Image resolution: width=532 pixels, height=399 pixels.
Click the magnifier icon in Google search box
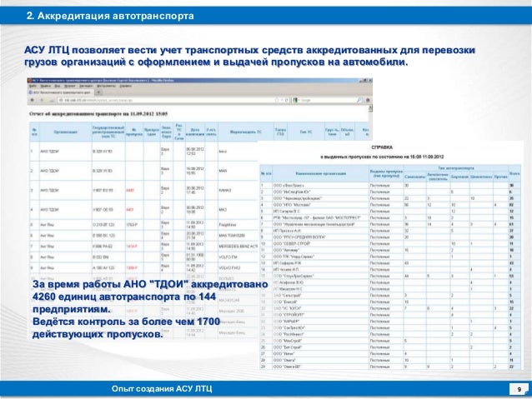[359, 100]
